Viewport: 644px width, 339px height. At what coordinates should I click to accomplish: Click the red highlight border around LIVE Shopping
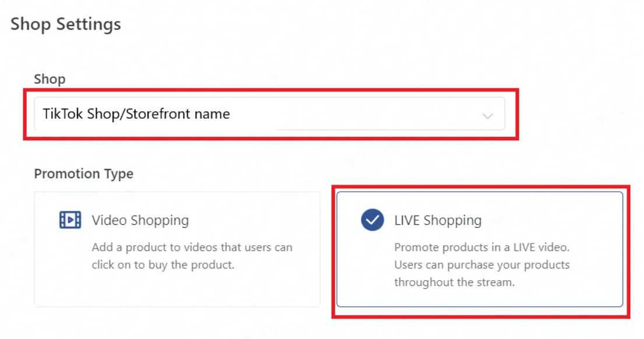click(481, 188)
